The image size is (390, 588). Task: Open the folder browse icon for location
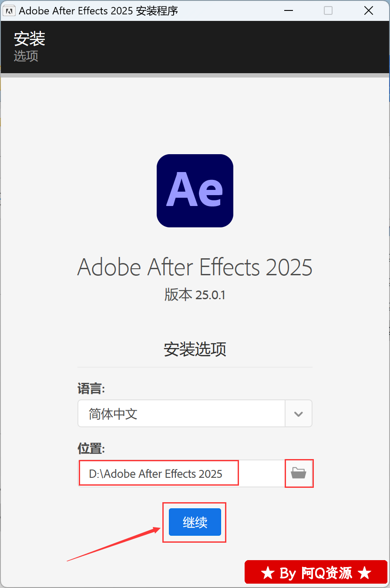pyautogui.click(x=299, y=473)
